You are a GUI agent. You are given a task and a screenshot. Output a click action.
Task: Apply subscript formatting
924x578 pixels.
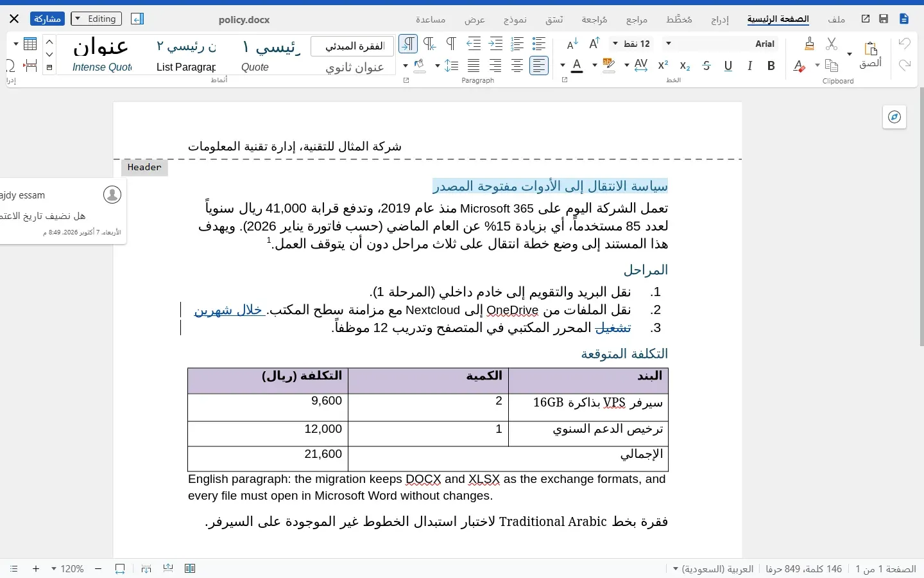(685, 66)
